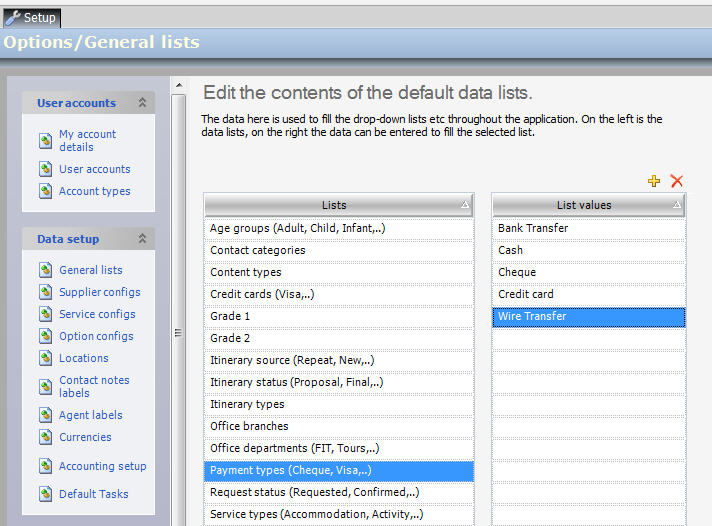
Task: Click the yellow plus add-value icon
Action: pos(654,181)
